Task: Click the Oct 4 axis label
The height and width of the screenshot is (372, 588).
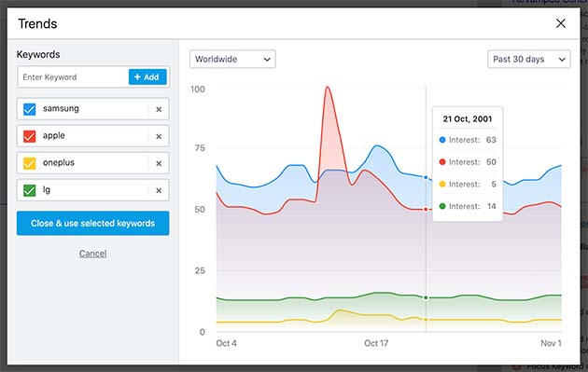Action: tap(226, 343)
